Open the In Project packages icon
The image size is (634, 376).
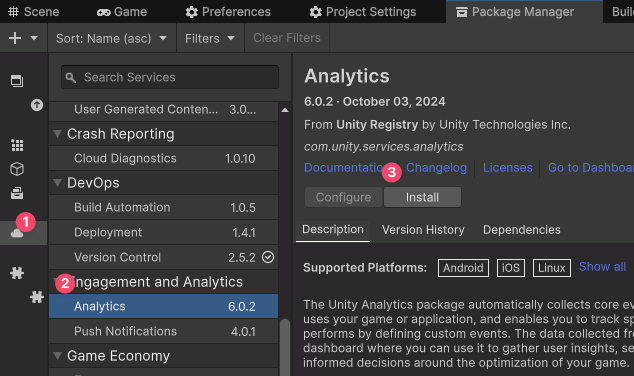pos(17,81)
